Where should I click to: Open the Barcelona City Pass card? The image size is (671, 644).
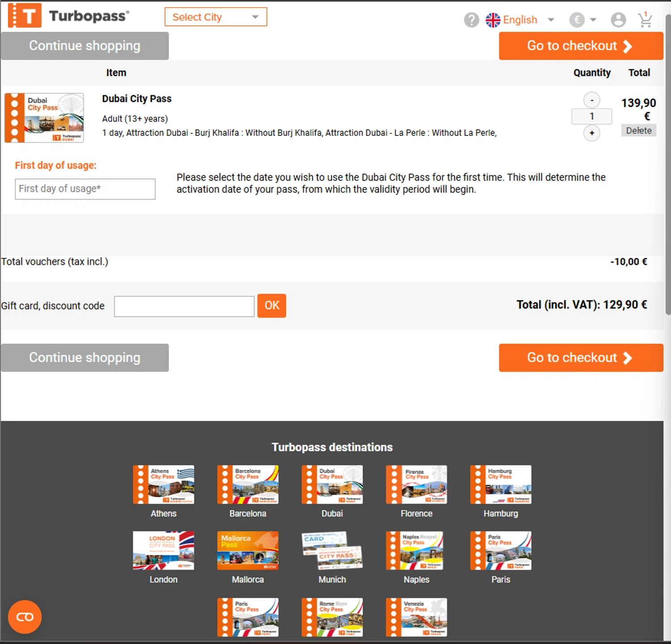click(248, 484)
